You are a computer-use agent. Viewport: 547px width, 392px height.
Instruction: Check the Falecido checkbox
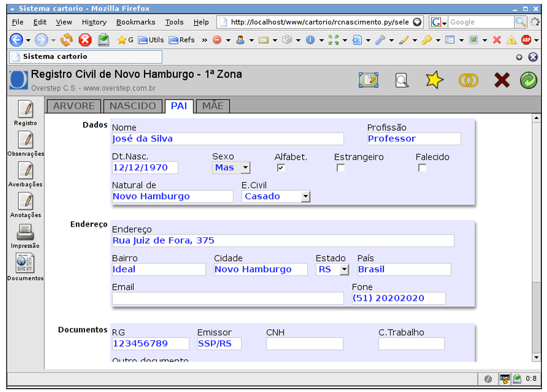tap(422, 168)
